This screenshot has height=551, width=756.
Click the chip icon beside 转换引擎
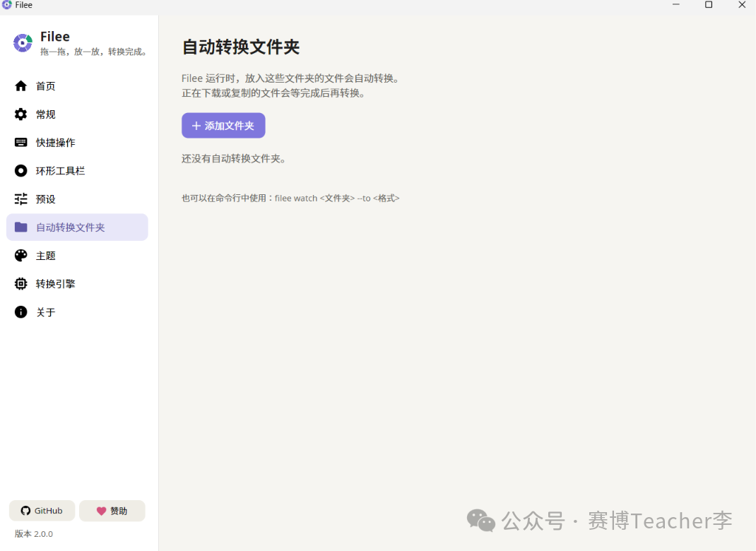[20, 283]
